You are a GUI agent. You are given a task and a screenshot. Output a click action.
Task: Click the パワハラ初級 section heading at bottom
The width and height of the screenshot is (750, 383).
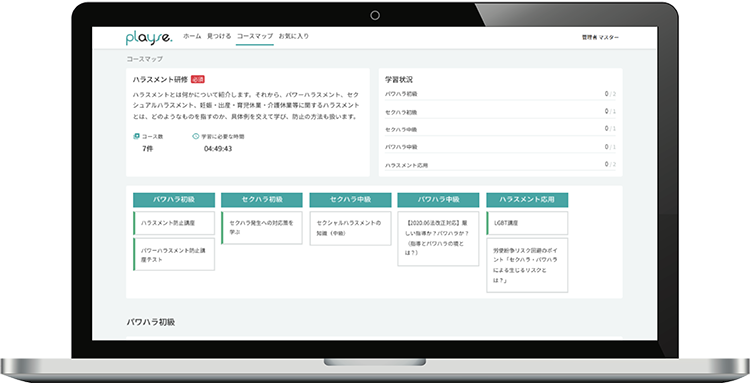pyautogui.click(x=151, y=322)
